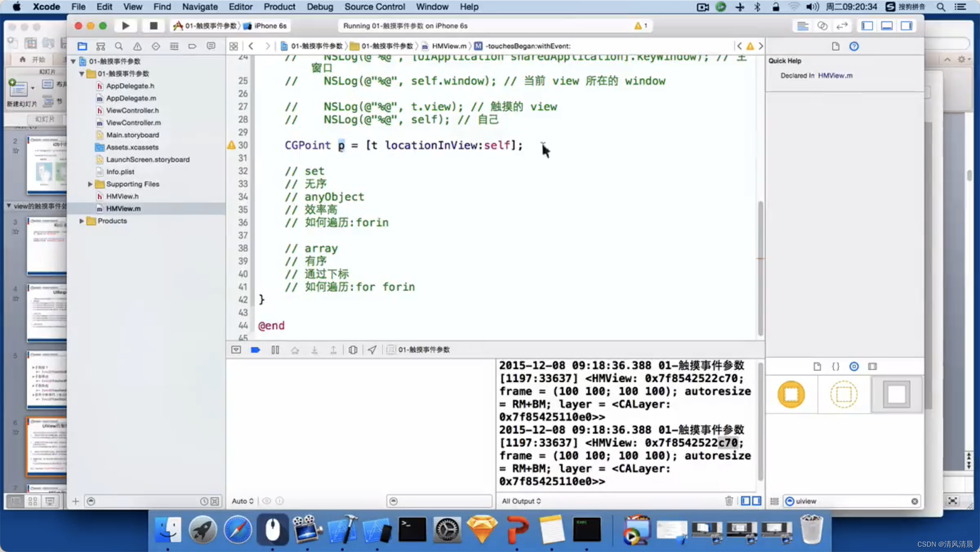
Task: Show only the console pane
Action: coord(757,501)
